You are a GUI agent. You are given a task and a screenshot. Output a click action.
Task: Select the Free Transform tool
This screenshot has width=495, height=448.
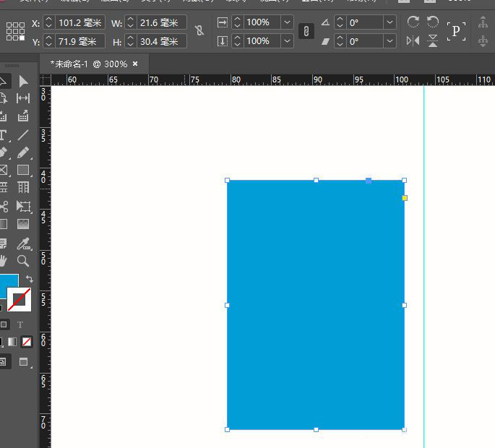pos(23,207)
